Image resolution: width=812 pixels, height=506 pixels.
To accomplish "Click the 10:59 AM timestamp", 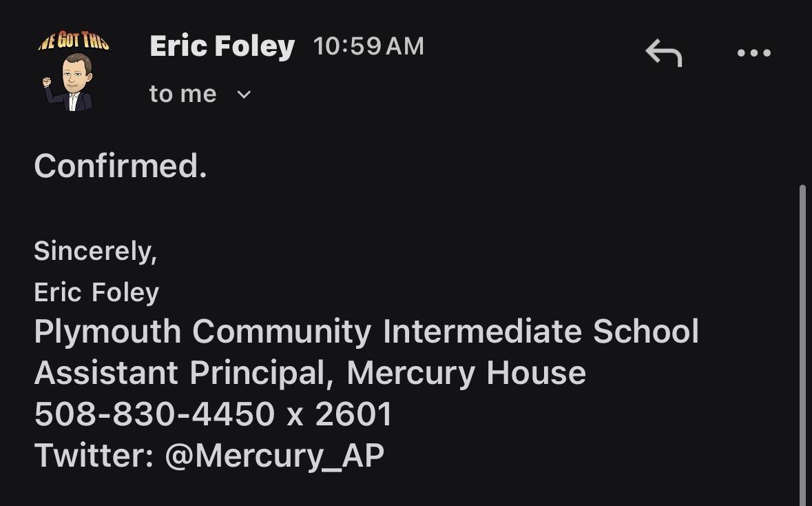I will point(368,46).
